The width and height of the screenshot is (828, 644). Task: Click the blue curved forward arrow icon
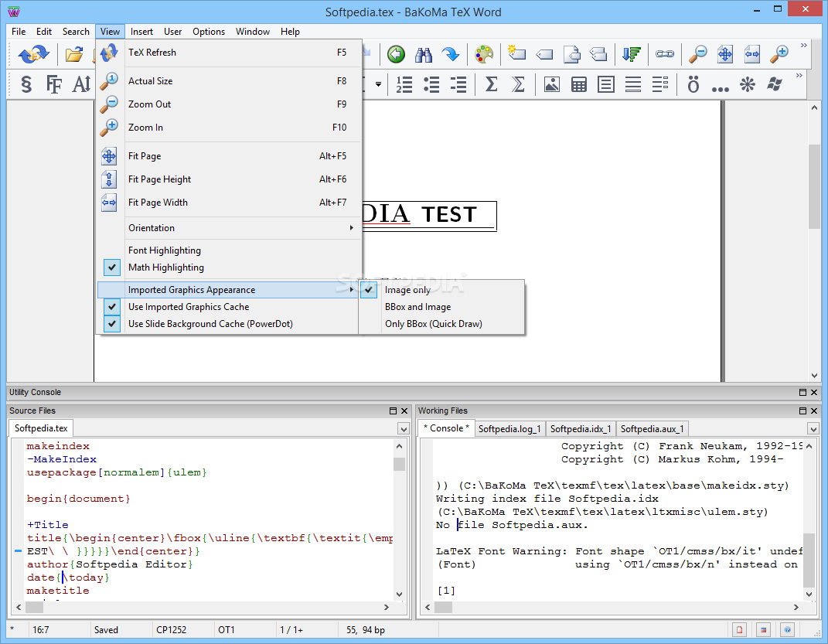pyautogui.click(x=451, y=54)
